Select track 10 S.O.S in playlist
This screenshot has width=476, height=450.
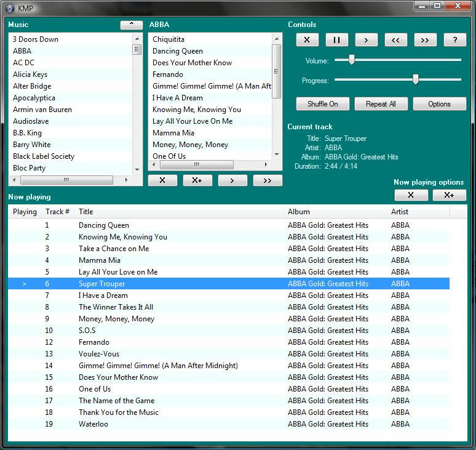coord(229,331)
